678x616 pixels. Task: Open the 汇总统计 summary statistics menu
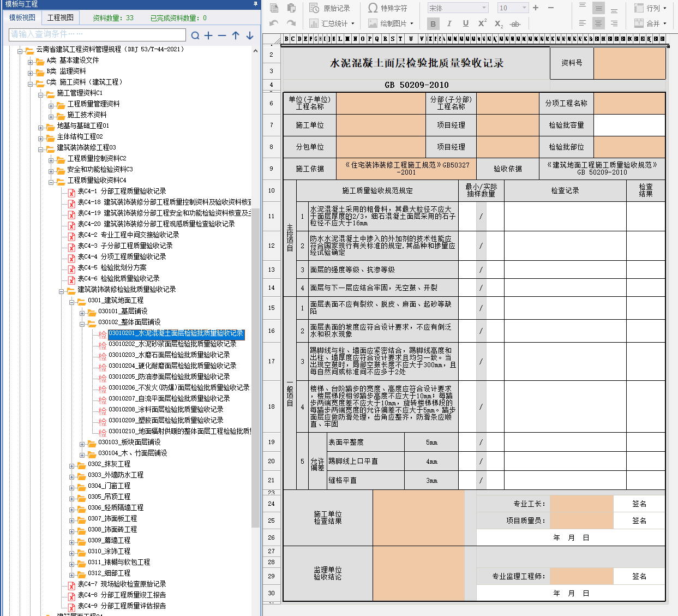point(332,23)
